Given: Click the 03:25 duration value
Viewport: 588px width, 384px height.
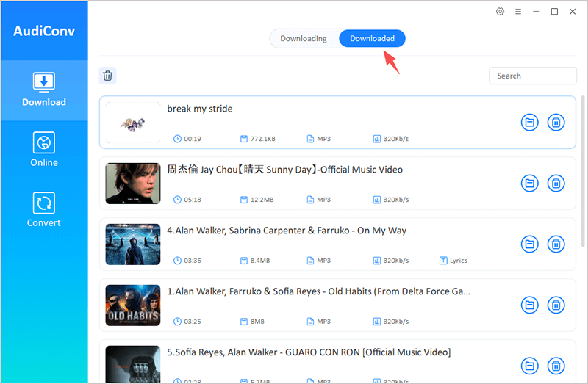Looking at the screenshot, I should coord(193,322).
